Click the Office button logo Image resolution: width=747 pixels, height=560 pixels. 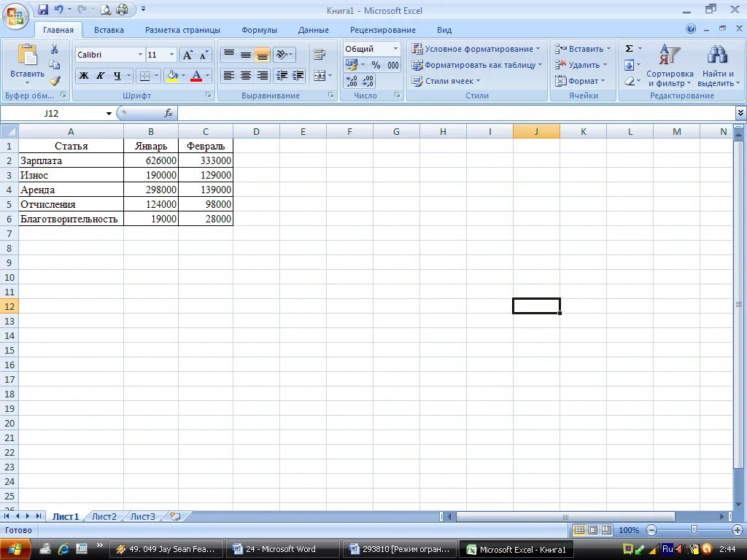pos(15,16)
